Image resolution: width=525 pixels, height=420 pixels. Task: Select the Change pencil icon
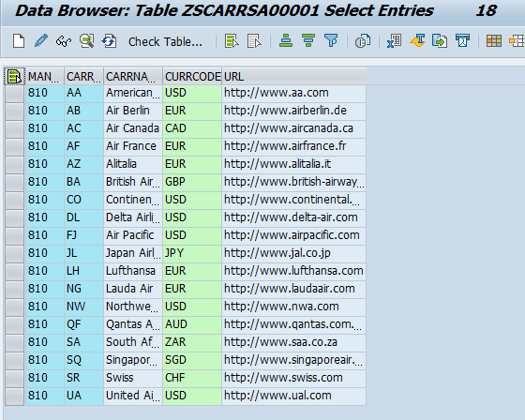41,41
